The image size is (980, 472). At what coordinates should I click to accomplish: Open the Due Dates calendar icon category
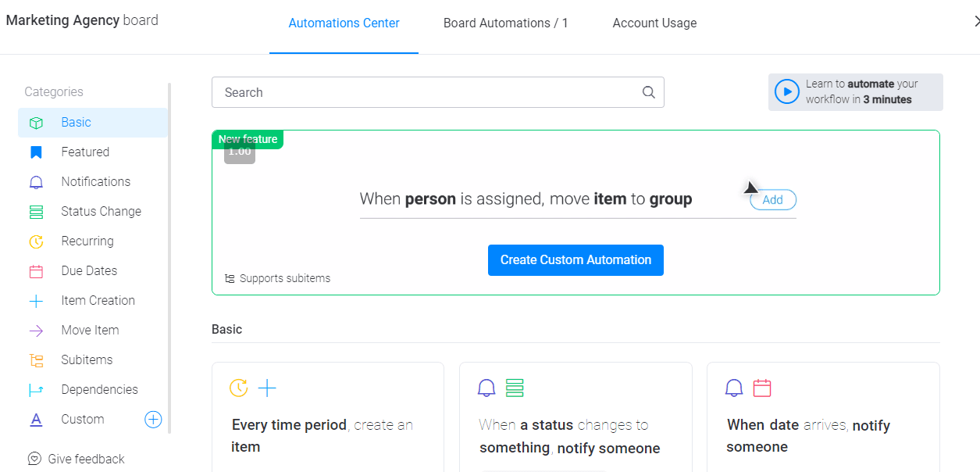pos(36,271)
